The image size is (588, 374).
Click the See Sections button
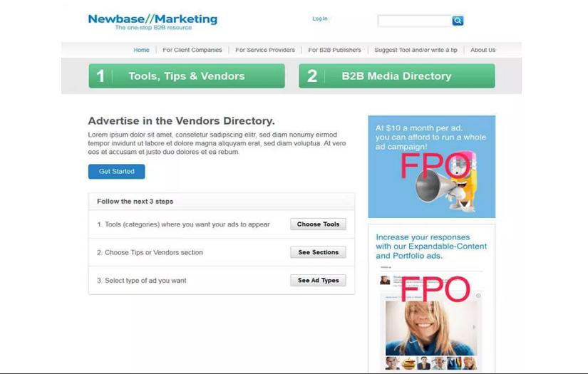point(318,252)
